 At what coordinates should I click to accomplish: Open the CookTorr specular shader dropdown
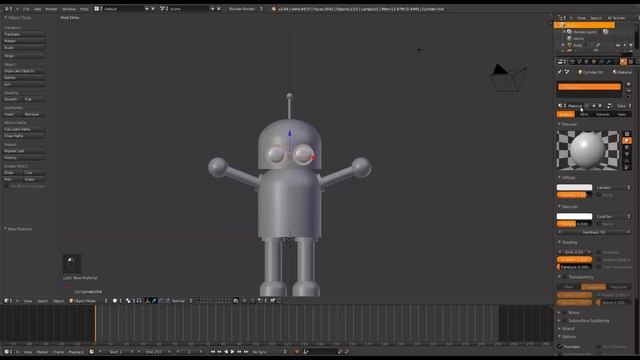(613, 217)
